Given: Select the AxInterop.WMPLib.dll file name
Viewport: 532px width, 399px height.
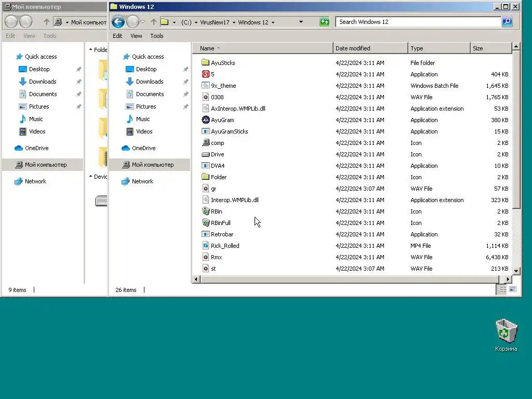Looking at the screenshot, I should pyautogui.click(x=238, y=109).
